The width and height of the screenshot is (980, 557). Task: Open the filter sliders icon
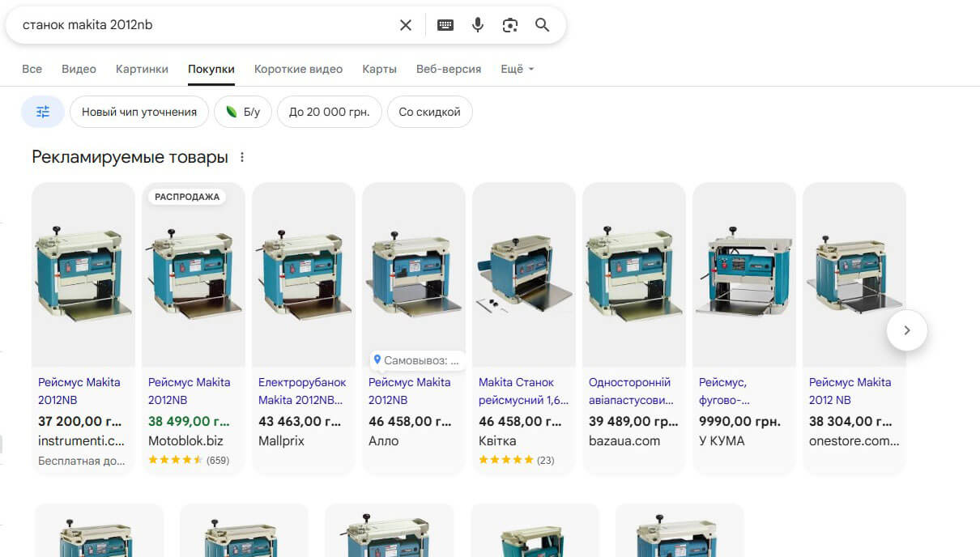coord(43,112)
